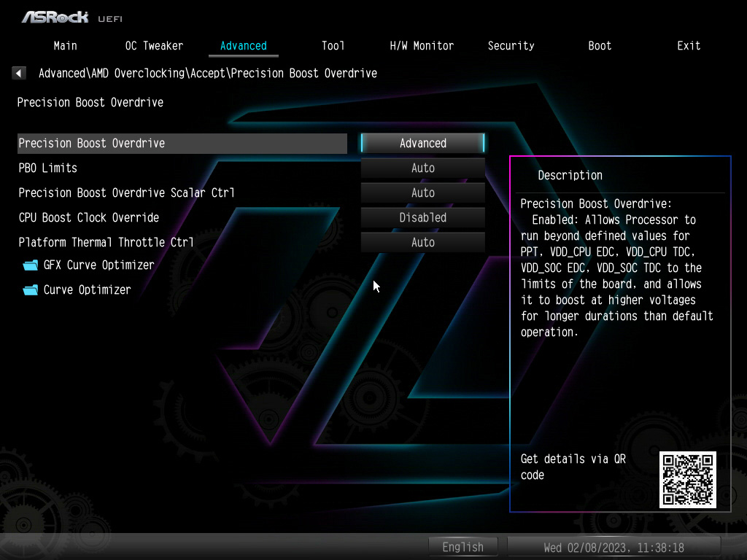The width and height of the screenshot is (747, 560).
Task: Go to the Security tab
Action: (x=511, y=46)
